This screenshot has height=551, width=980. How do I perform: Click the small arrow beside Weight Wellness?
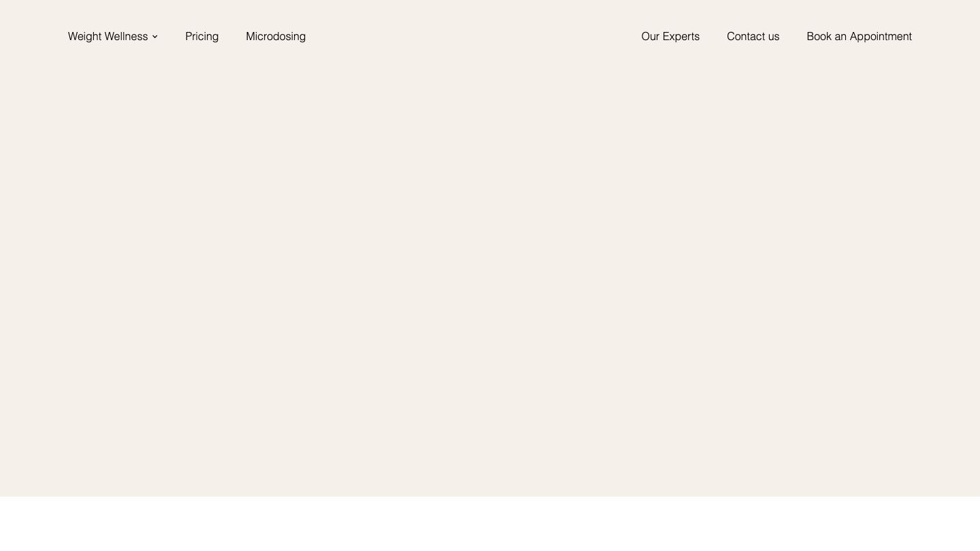tap(154, 37)
